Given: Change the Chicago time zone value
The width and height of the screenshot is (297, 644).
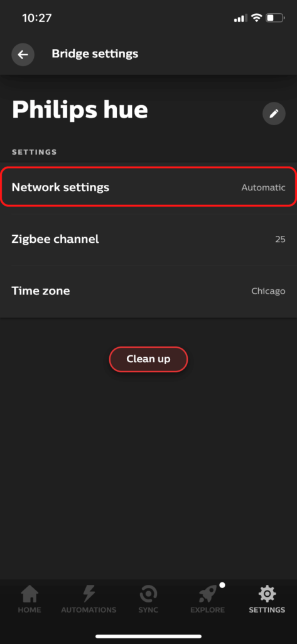Looking at the screenshot, I should click(x=268, y=291).
